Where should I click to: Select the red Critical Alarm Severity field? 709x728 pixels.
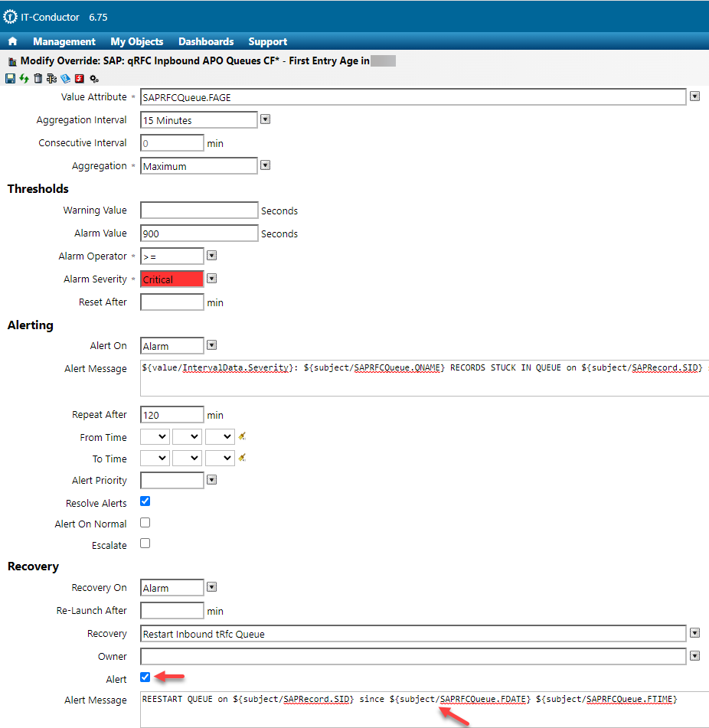172,279
